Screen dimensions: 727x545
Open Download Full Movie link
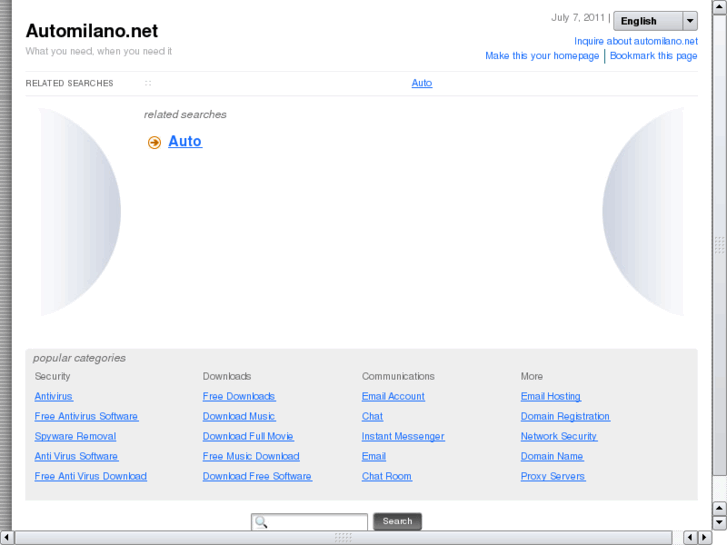click(248, 436)
